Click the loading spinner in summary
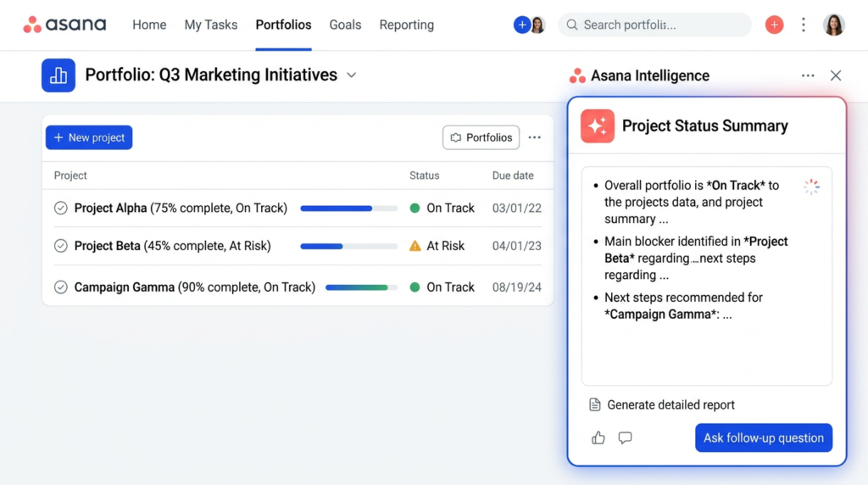 [811, 187]
